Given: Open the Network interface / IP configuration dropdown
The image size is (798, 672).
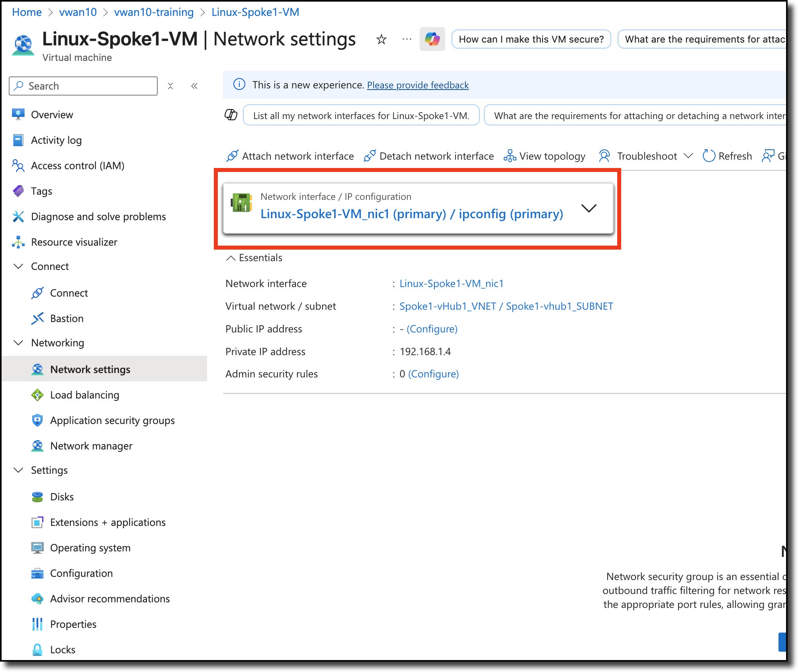Looking at the screenshot, I should tap(589, 208).
